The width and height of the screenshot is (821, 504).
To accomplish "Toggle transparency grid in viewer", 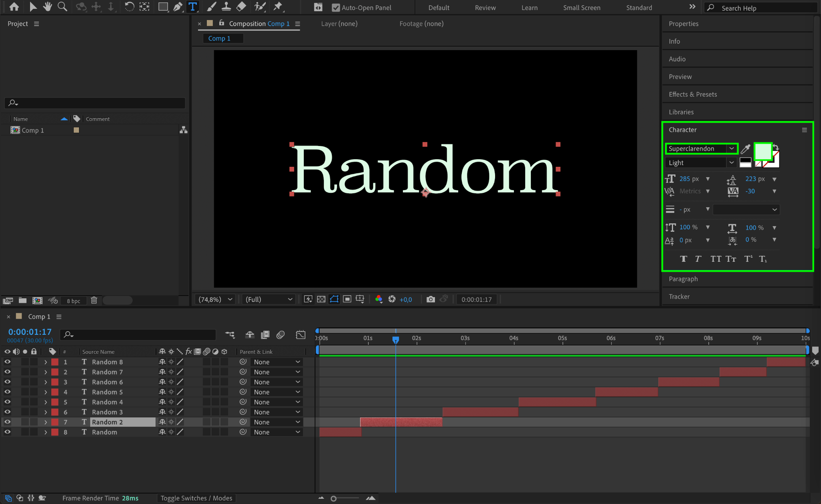I will point(321,299).
